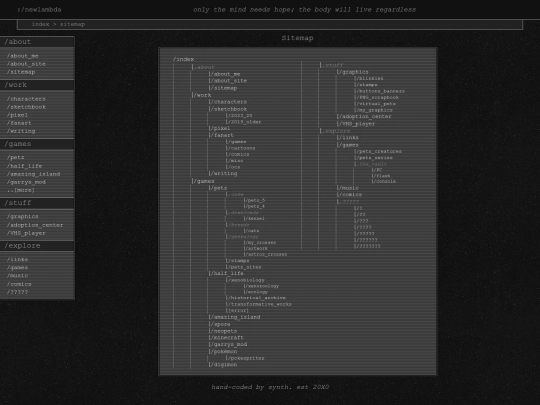
Task: Select the /about sidebar section header
Action: [37, 42]
